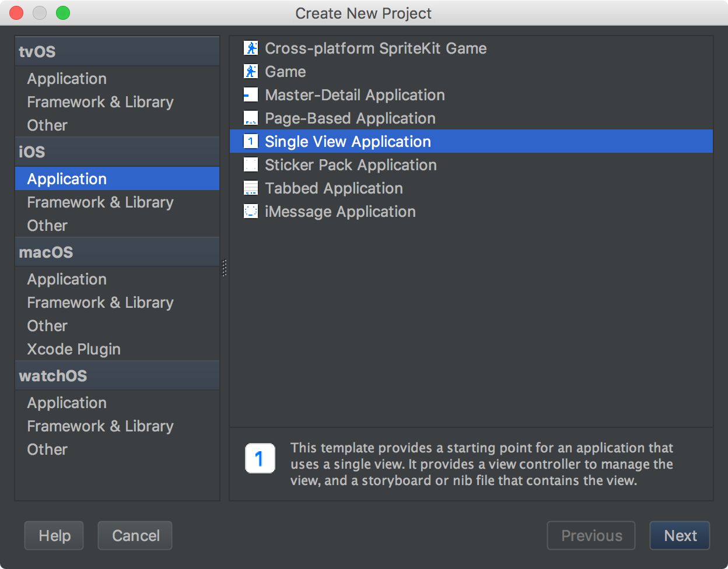Screen dimensions: 728x569
Task: Cancel the new project dialog
Action: coord(135,536)
